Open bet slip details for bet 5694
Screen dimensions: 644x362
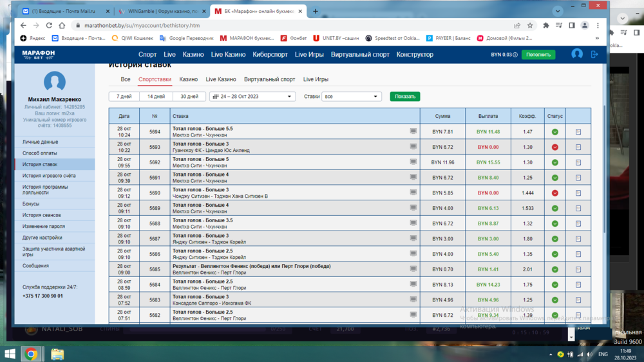click(x=578, y=132)
